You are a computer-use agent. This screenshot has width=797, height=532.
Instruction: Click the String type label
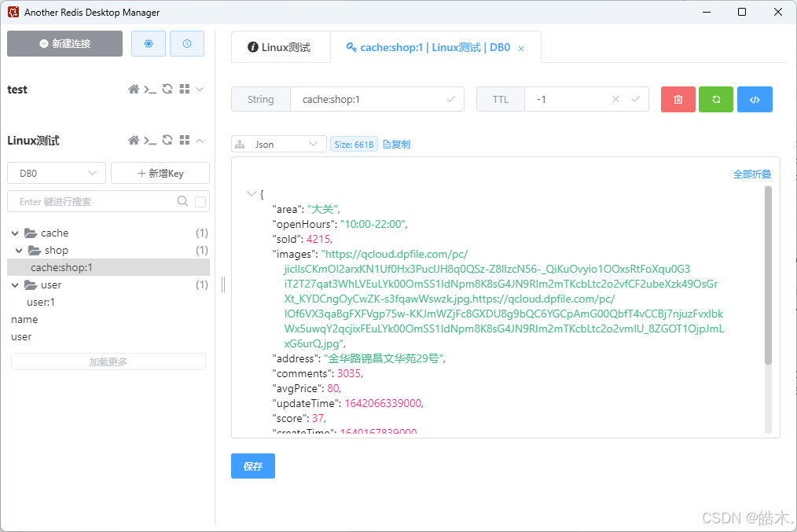click(261, 100)
